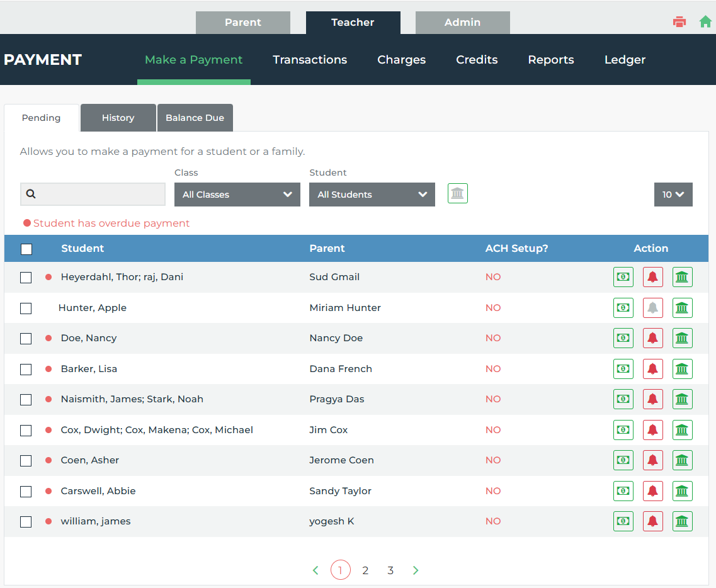Click cash payment icon for Hunter, Apple

coord(623,308)
